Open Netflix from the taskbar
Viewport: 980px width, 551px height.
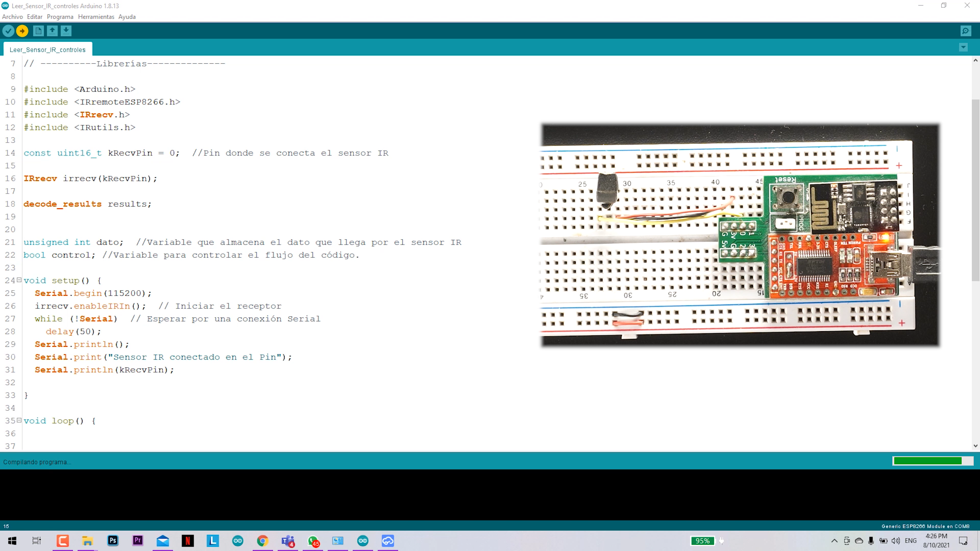[x=188, y=541]
